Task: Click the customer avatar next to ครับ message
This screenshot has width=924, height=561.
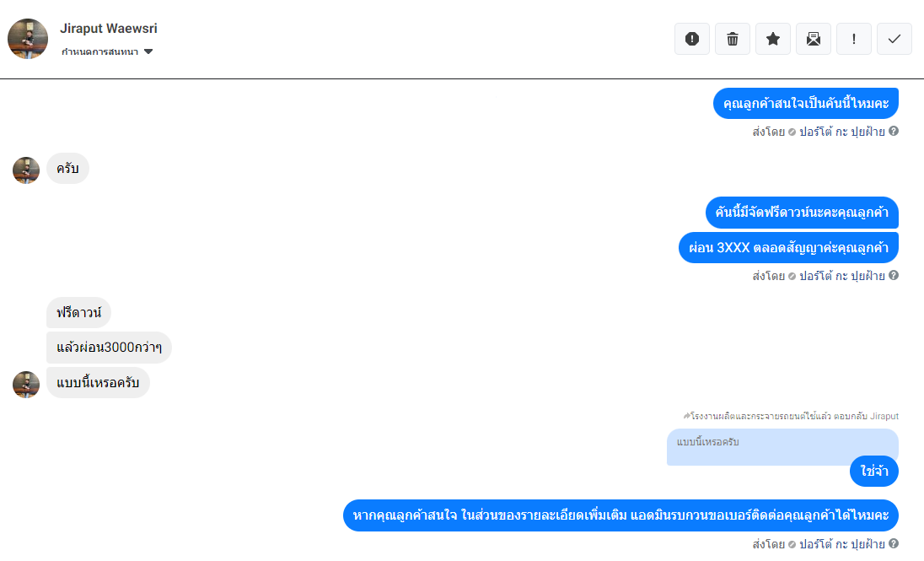Action: (26, 170)
